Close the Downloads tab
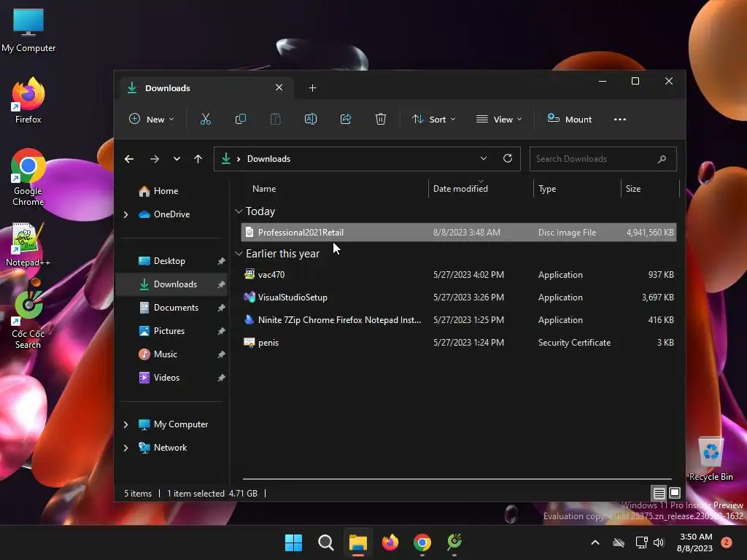This screenshot has width=747, height=560. point(279,87)
